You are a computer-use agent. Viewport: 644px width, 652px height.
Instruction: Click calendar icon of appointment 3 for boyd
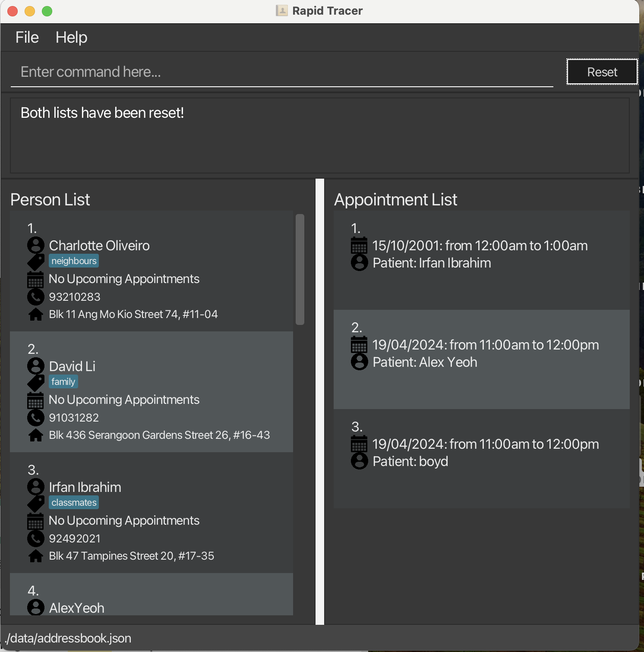(x=359, y=444)
